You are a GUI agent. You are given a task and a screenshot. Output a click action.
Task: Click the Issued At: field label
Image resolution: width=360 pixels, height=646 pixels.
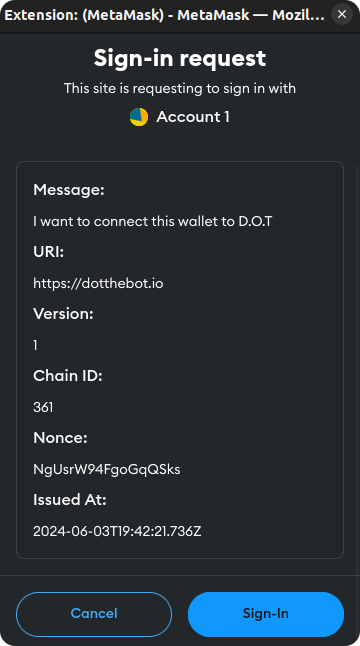(70, 500)
